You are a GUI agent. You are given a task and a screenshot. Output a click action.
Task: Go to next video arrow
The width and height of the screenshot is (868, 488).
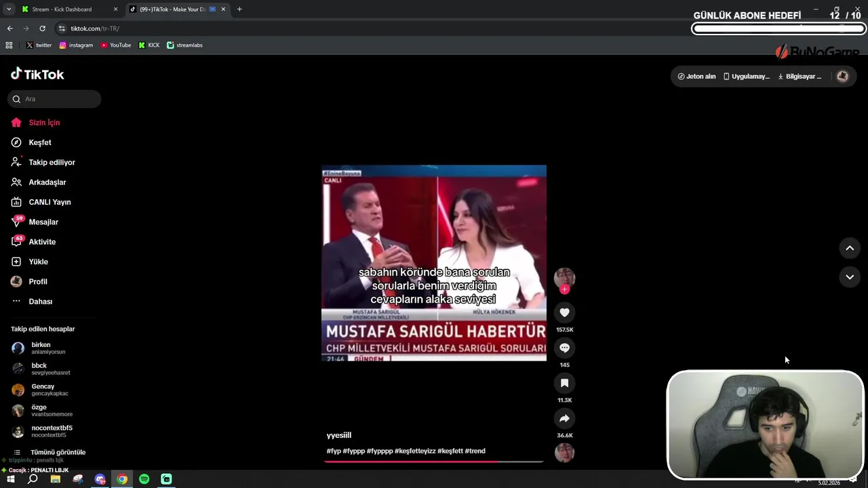(850, 277)
